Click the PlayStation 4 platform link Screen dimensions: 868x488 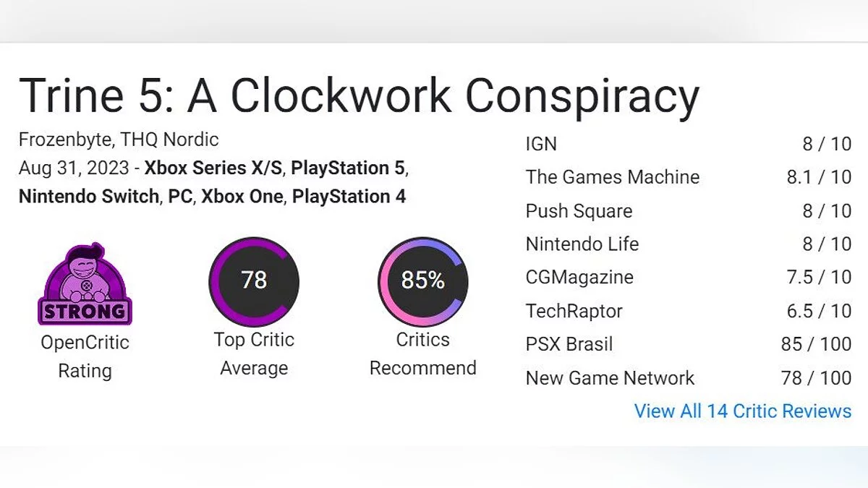(349, 197)
